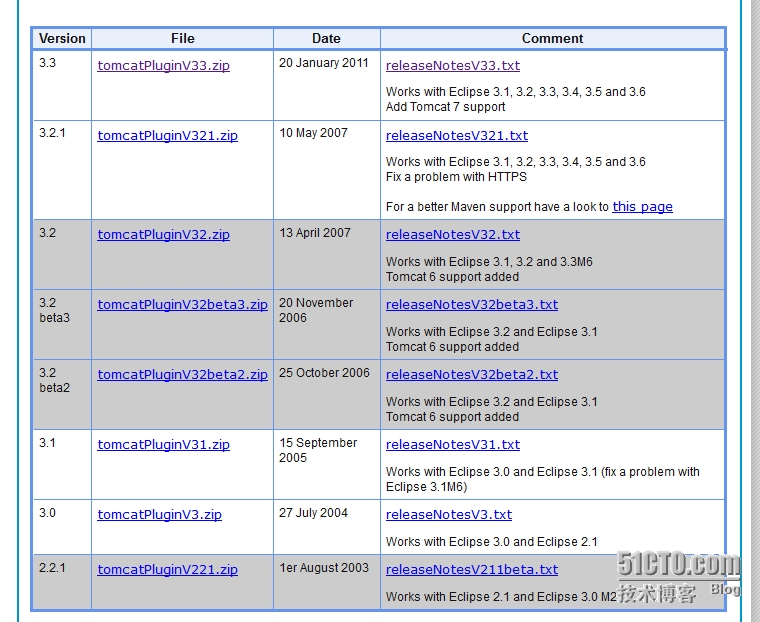Click 'Works with Eclipse 3.0 and Eclipse 2.1'
The height and width of the screenshot is (622, 760).
click(491, 542)
